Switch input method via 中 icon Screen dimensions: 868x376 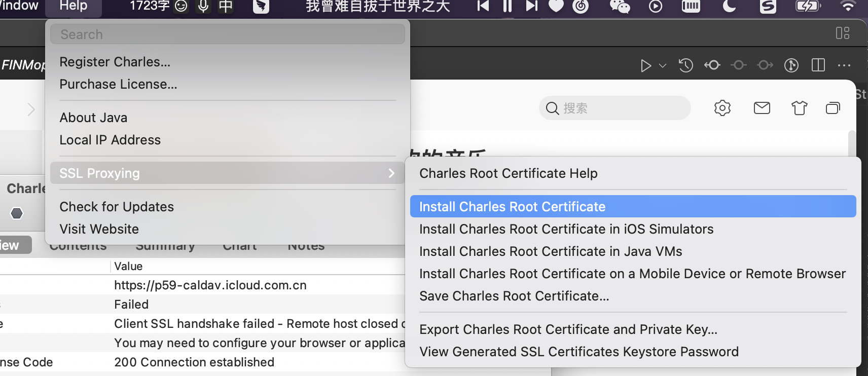point(226,6)
